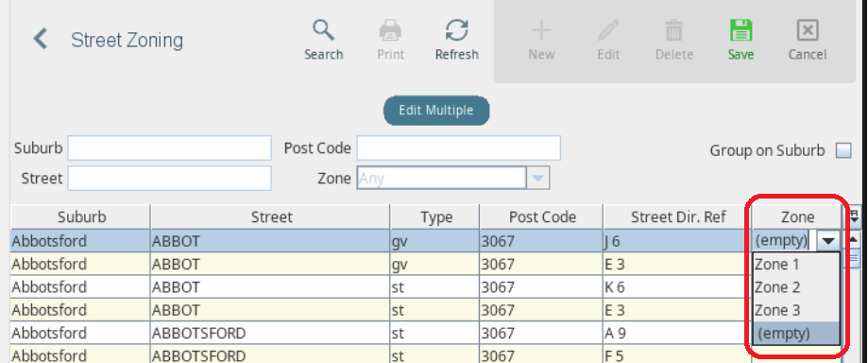Image resolution: width=868 pixels, height=363 pixels.
Task: Open the Zone filter dropdown arrow
Action: (538, 179)
